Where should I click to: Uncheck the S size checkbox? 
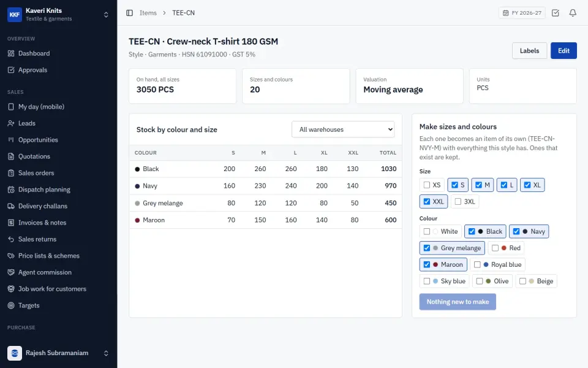(454, 185)
